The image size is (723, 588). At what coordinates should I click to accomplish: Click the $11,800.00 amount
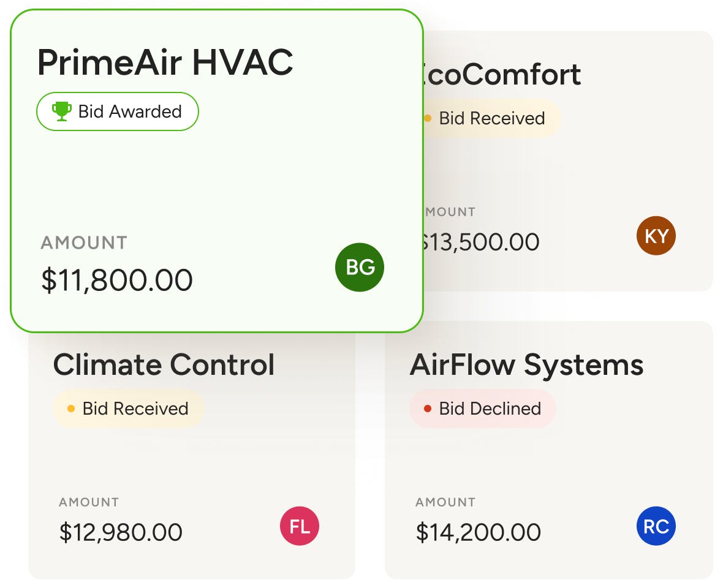116,280
